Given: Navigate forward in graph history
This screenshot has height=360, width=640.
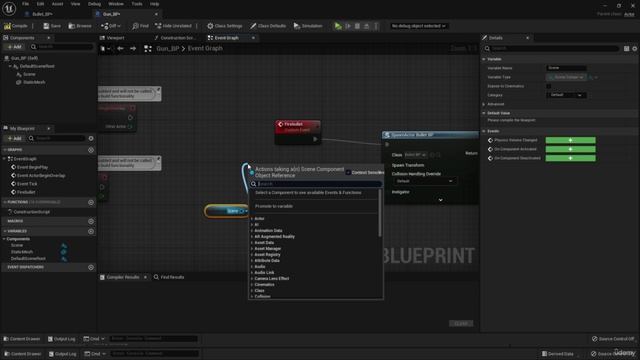Looking at the screenshot, I should 133,49.
